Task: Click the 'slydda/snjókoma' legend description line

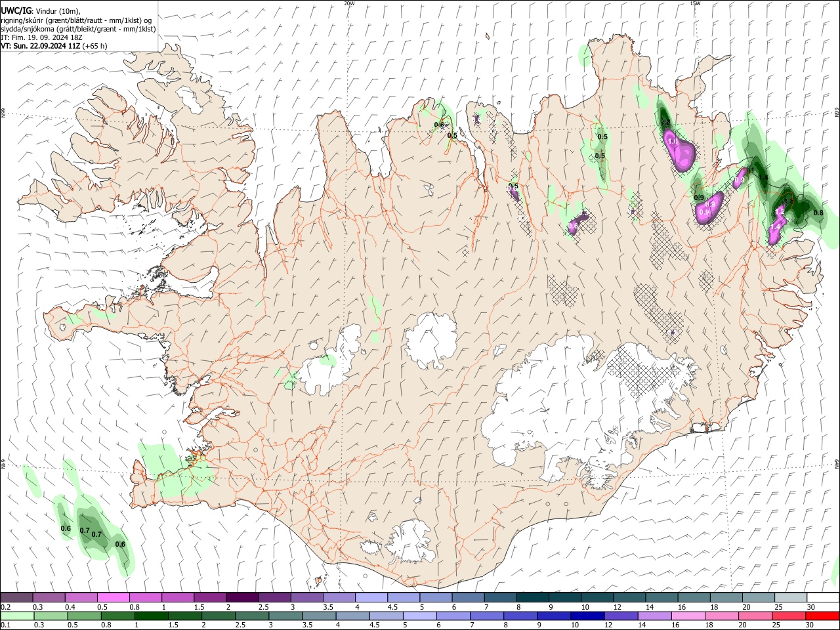Action: pos(78,29)
